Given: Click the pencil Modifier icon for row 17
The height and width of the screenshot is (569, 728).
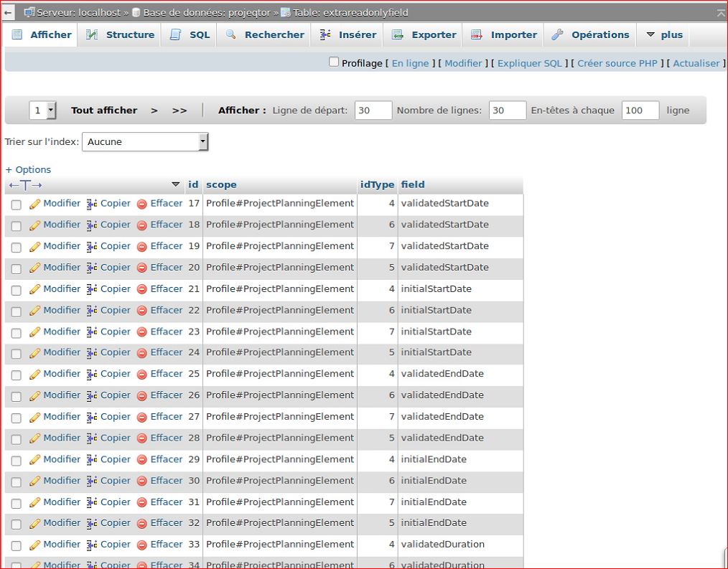Looking at the screenshot, I should coord(34,204).
